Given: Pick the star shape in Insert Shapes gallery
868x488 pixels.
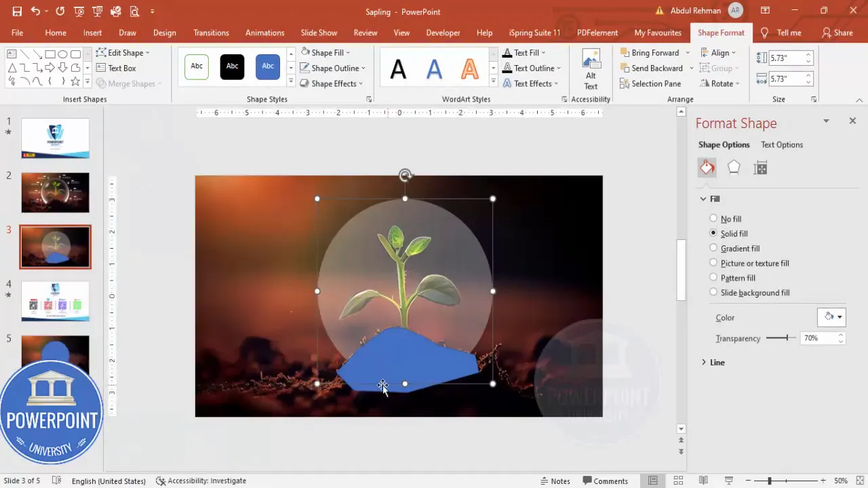Looking at the screenshot, I should [x=75, y=81].
